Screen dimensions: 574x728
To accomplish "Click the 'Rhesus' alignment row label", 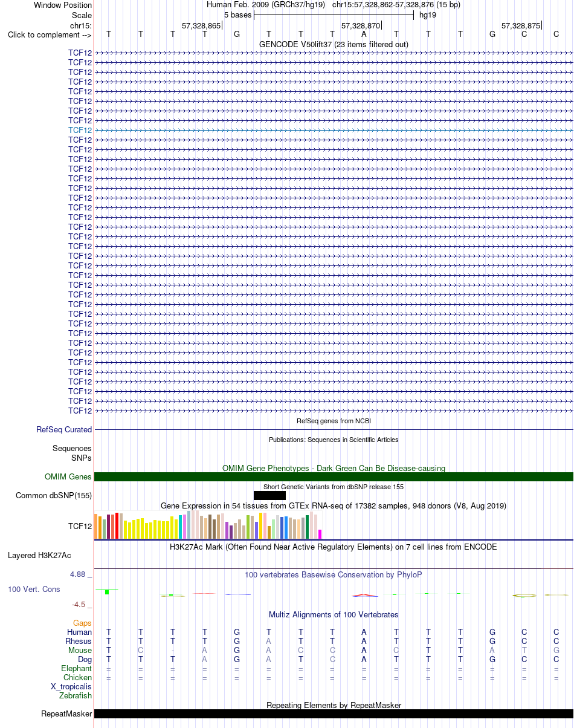I will coord(79,641).
